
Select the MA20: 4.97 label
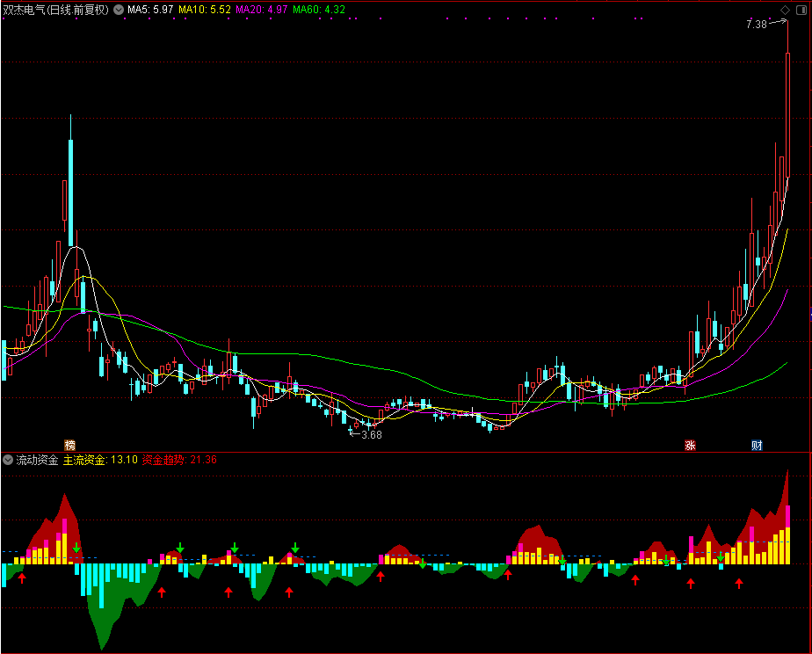[x=262, y=10]
